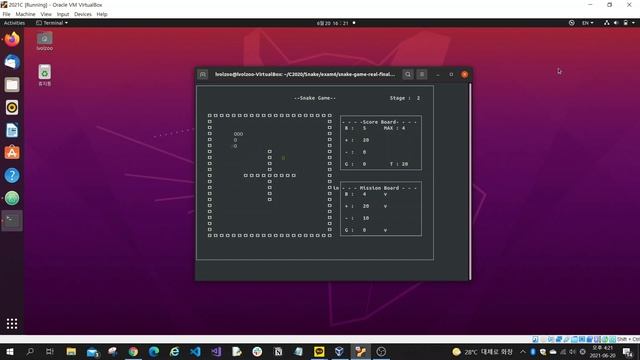
Task: Click Activities in Ubuntu top bar
Action: click(x=14, y=23)
